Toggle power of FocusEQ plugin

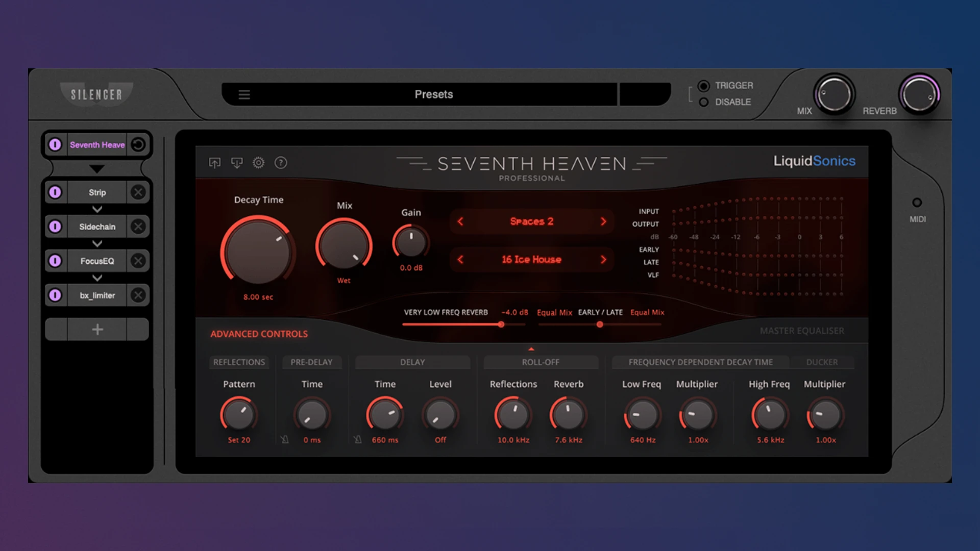coord(55,261)
